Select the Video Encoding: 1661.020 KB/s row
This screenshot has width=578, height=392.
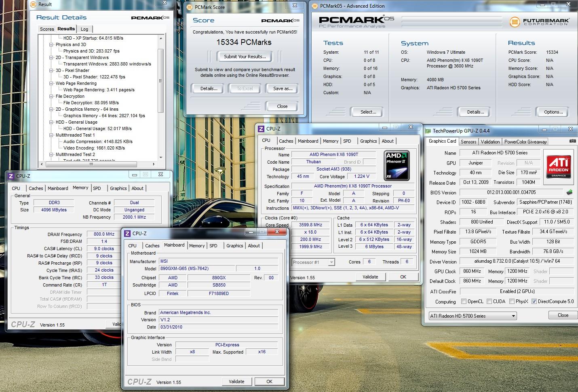point(94,148)
